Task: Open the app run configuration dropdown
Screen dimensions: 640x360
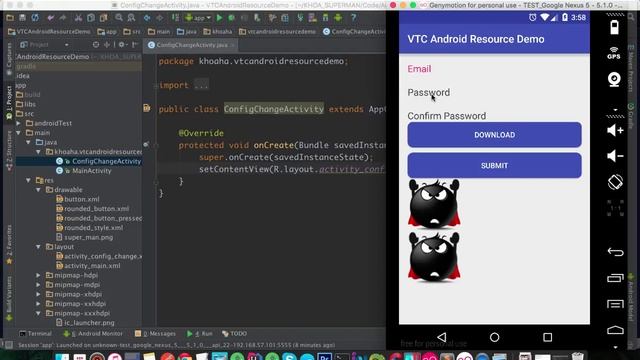Action: [198, 18]
